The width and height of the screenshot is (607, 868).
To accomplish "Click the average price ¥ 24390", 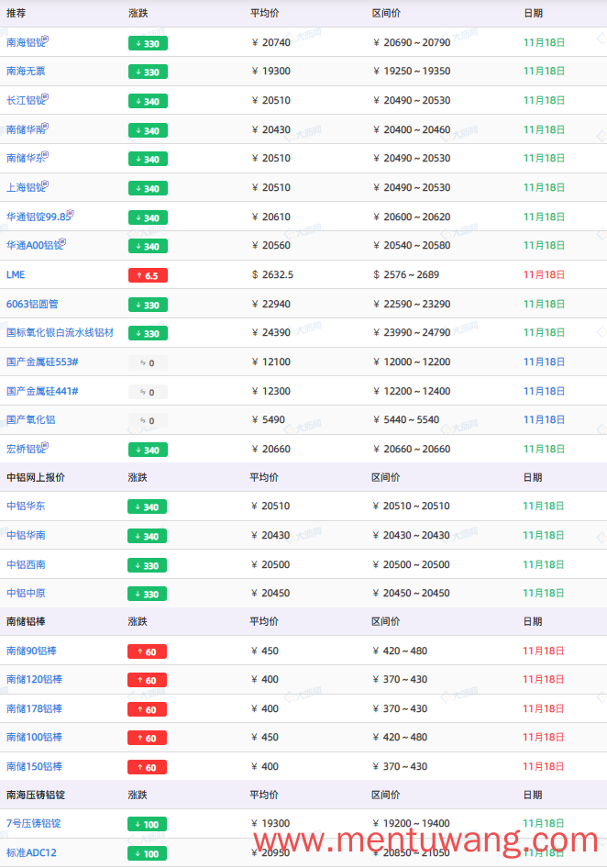I will pyautogui.click(x=271, y=333).
